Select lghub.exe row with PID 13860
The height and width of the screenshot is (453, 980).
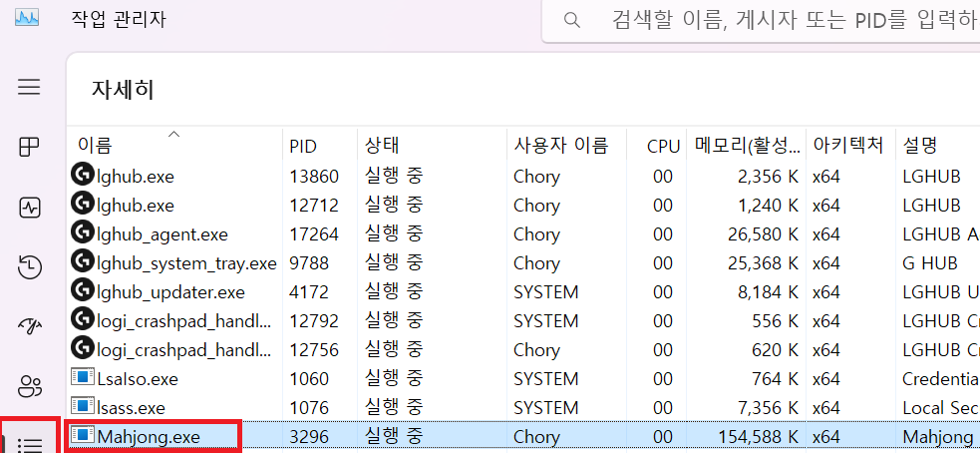(523, 177)
